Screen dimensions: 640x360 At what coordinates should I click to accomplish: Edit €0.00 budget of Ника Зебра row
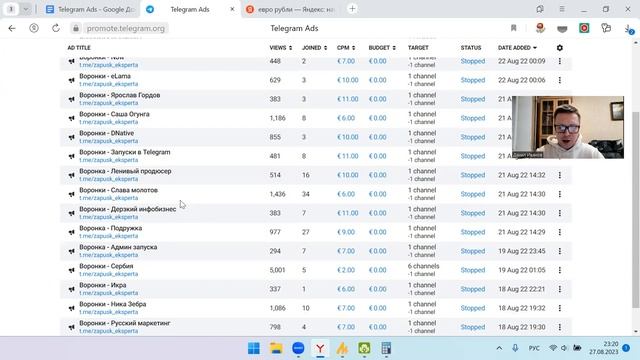point(378,308)
